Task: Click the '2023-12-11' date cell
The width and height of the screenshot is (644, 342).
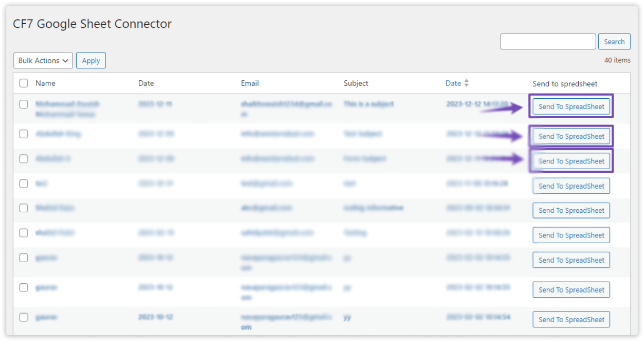Action: point(155,104)
